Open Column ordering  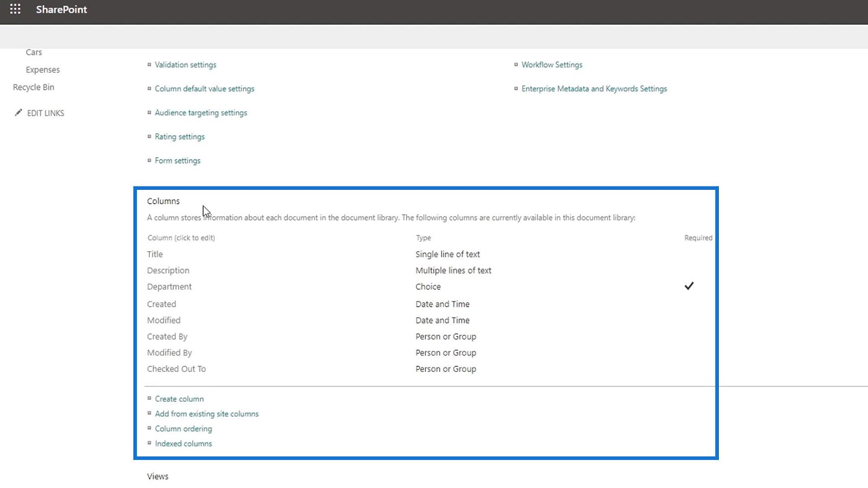pos(183,428)
